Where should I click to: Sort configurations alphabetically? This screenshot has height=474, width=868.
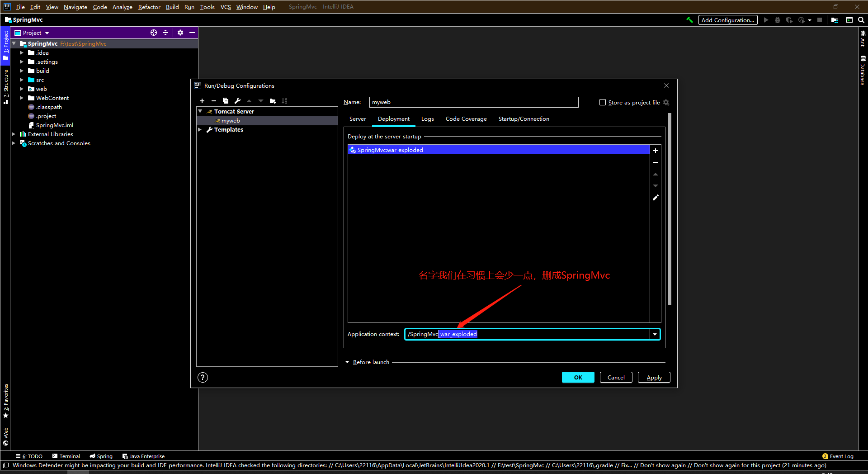point(284,101)
